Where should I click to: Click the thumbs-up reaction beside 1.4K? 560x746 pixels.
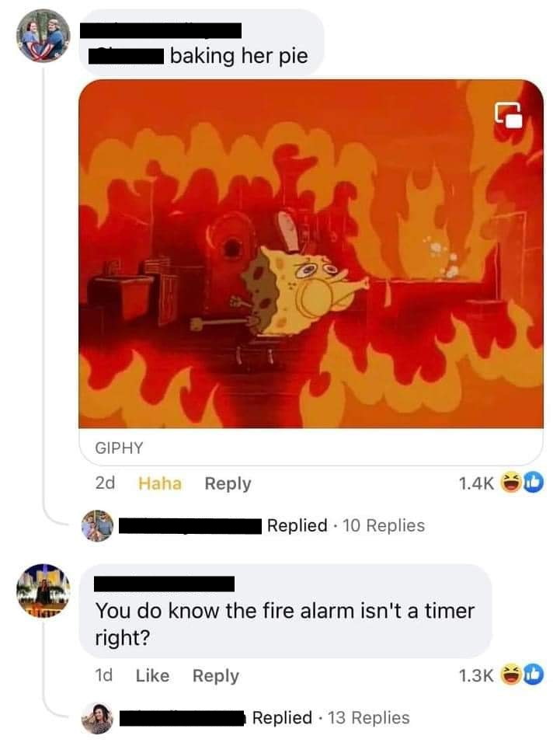(534, 483)
